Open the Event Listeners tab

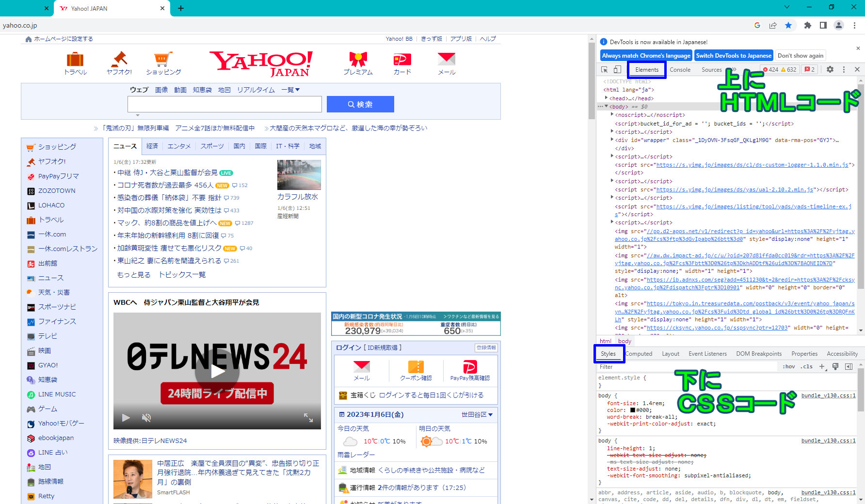[707, 354]
